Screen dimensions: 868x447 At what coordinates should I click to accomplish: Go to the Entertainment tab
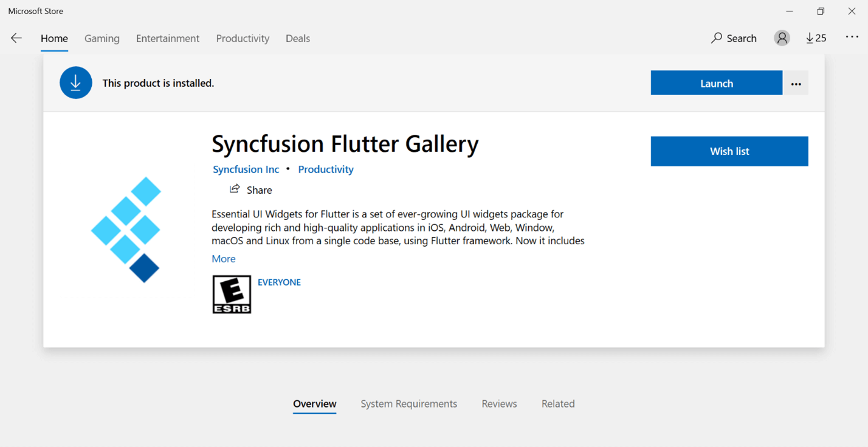(x=168, y=38)
